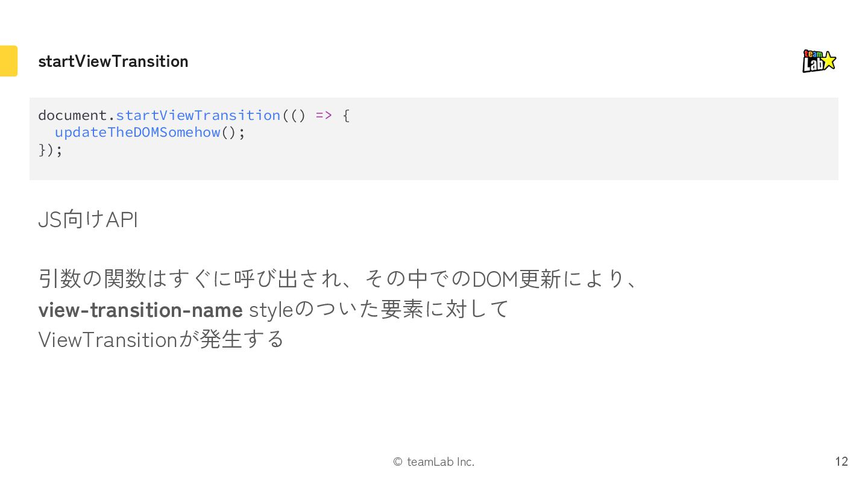Click the purple arrow => operator

(324, 115)
